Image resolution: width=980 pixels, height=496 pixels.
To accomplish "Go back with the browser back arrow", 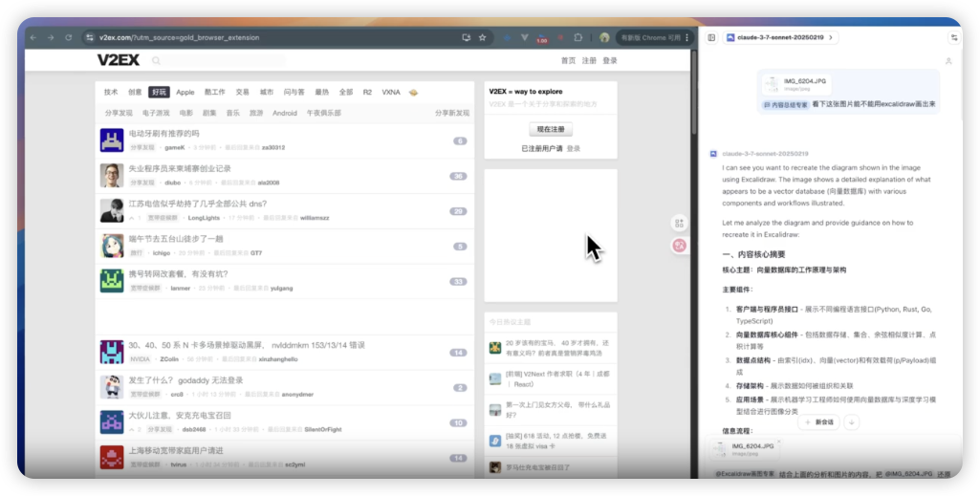I will 33,37.
